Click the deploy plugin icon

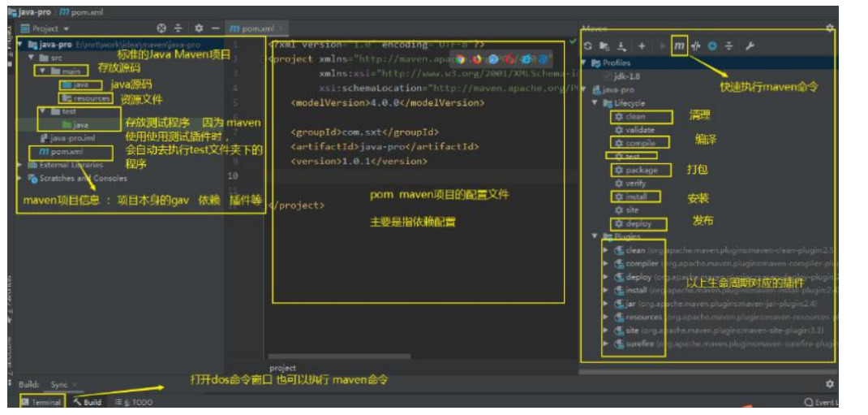(x=619, y=277)
